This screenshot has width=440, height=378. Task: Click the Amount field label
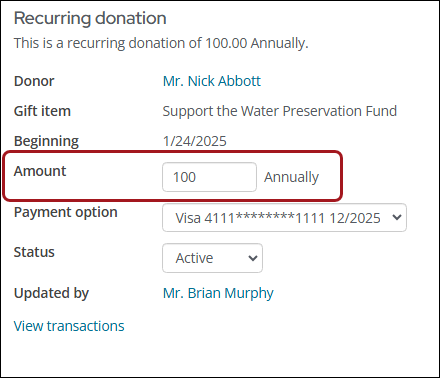point(40,171)
